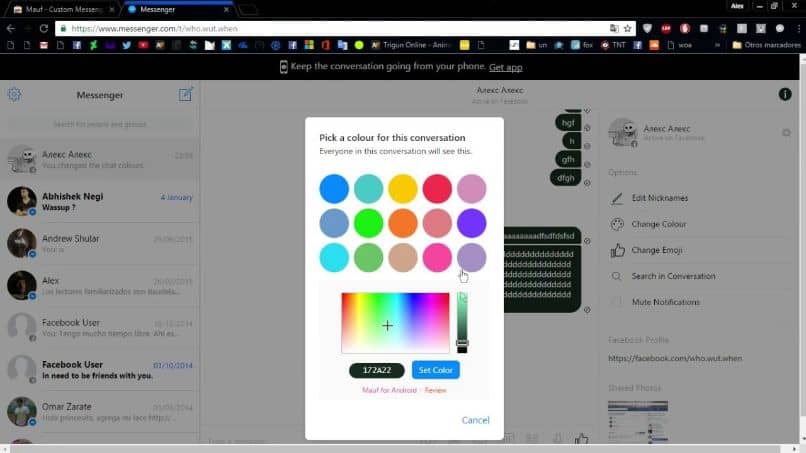The height and width of the screenshot is (453, 806).
Task: Open the shared photo thumbnail
Action: 638,422
